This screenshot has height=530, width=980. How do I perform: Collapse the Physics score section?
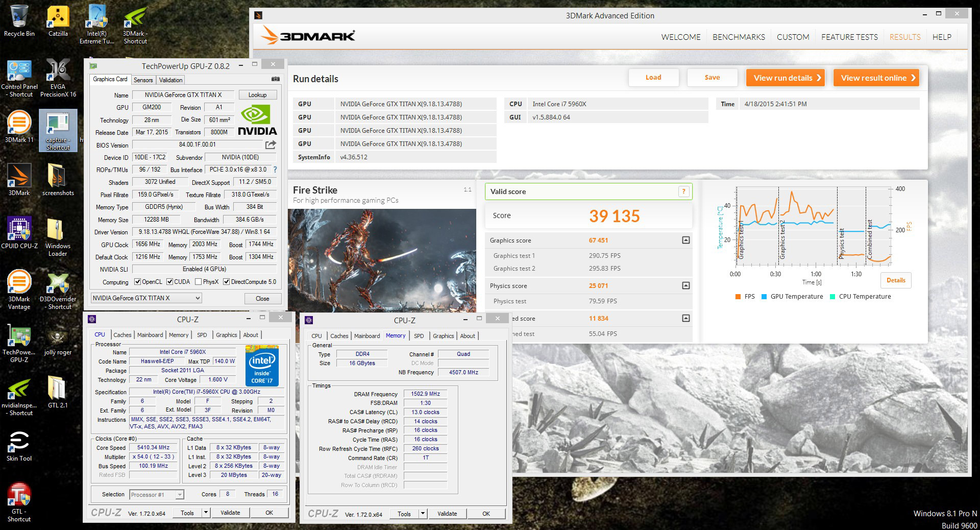pyautogui.click(x=686, y=285)
